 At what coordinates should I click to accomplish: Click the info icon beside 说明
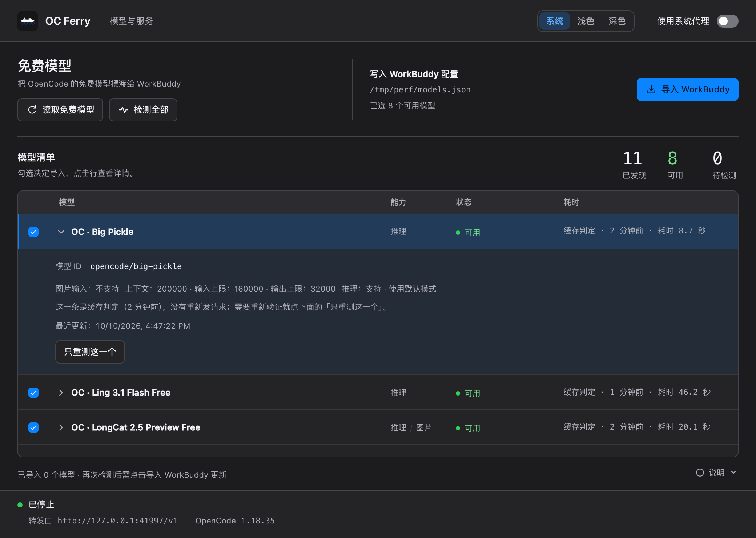tap(700, 473)
